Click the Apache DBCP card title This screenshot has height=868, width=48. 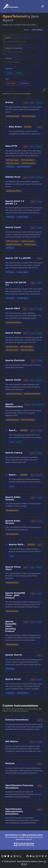tap(12, 309)
